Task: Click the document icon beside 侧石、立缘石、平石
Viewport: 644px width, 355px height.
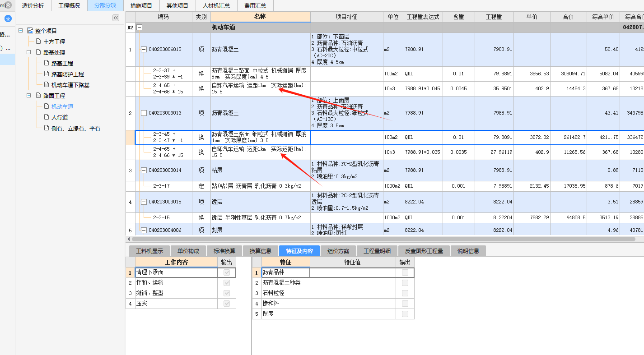Action: (47, 128)
